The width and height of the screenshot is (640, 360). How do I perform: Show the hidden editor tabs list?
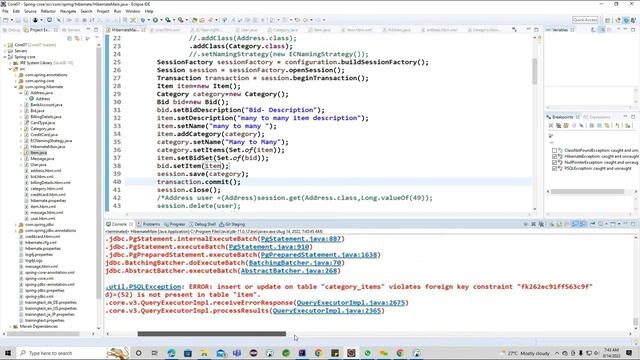coord(514,30)
